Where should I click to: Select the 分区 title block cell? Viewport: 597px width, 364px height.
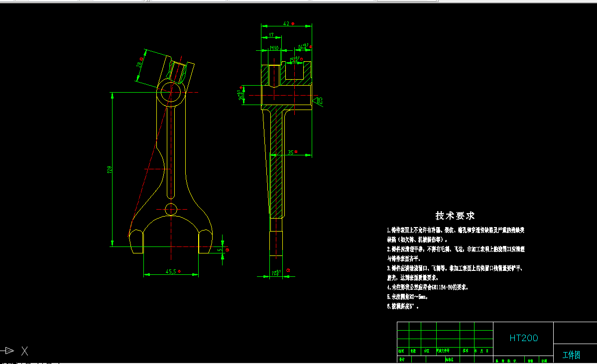[x=426, y=351]
